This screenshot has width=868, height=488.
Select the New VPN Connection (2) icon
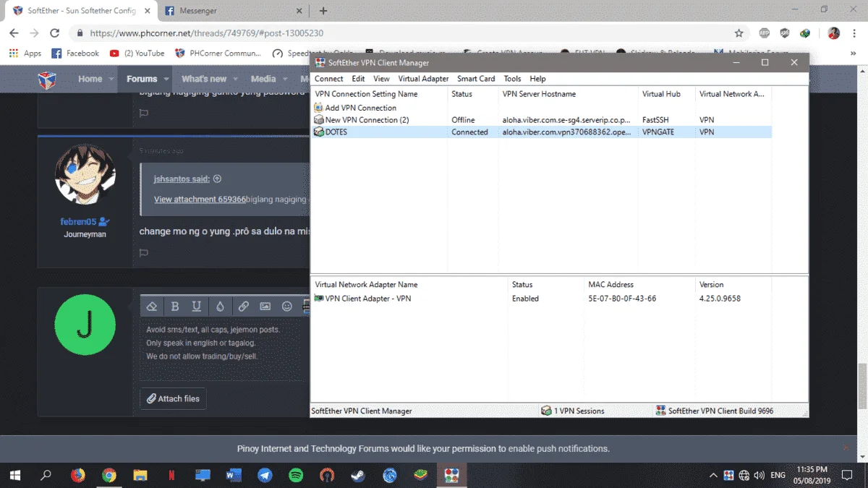[319, 120]
